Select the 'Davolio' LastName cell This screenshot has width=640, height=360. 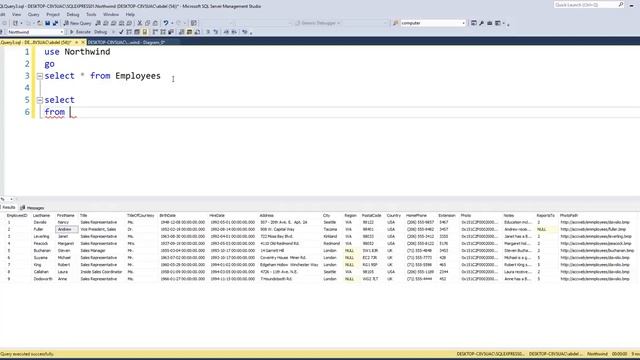pos(40,222)
